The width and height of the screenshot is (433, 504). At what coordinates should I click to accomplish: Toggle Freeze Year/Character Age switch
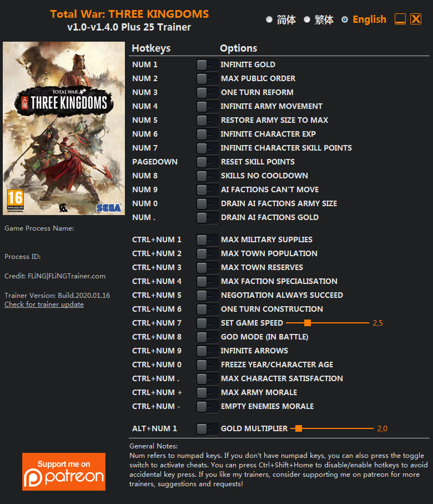(x=207, y=365)
